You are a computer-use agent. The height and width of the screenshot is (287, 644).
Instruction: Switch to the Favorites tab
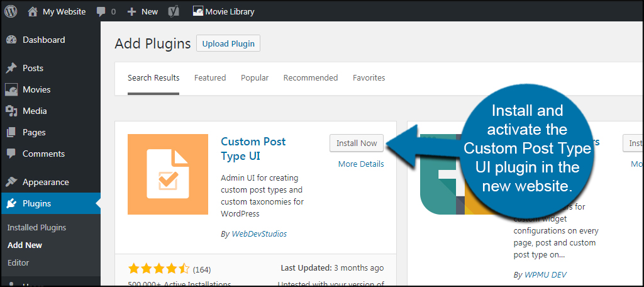click(369, 77)
